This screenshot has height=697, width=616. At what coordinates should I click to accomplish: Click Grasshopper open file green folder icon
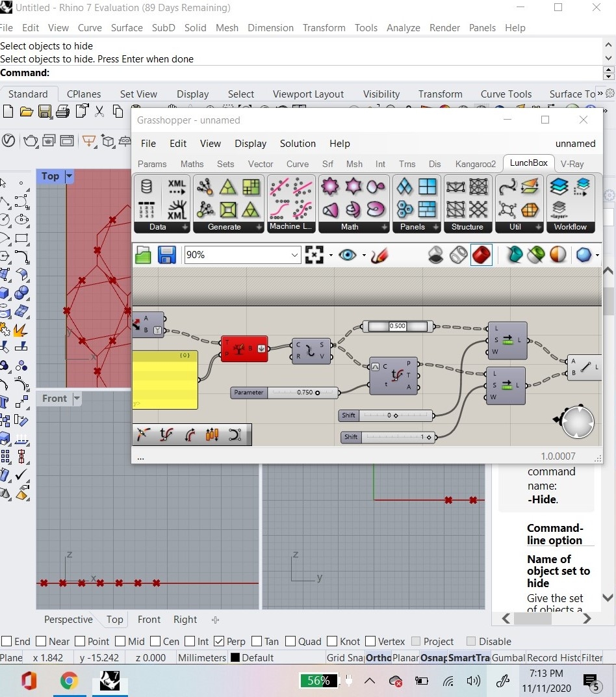tap(143, 255)
